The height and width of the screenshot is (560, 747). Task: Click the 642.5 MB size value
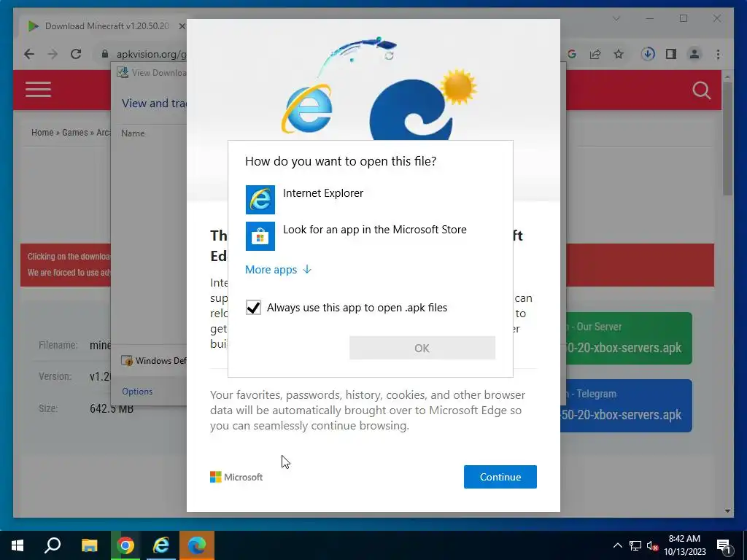tap(112, 408)
